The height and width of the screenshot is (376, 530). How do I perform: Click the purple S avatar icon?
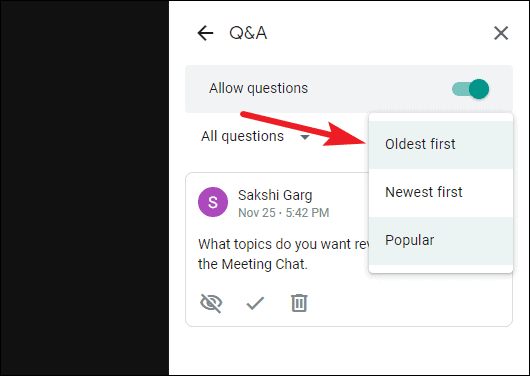pyautogui.click(x=213, y=202)
